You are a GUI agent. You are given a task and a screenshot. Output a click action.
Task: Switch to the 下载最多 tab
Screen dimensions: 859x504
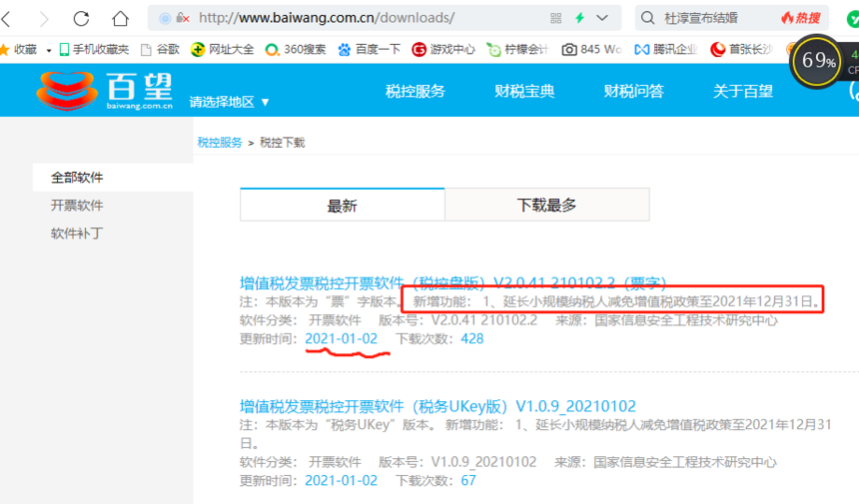tap(545, 205)
